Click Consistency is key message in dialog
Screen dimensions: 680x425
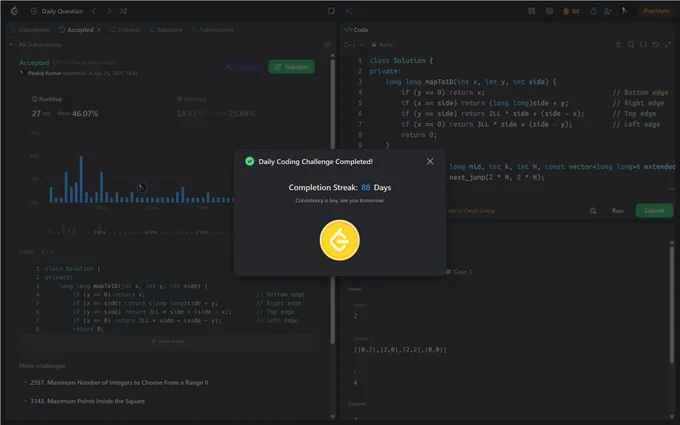(340, 200)
